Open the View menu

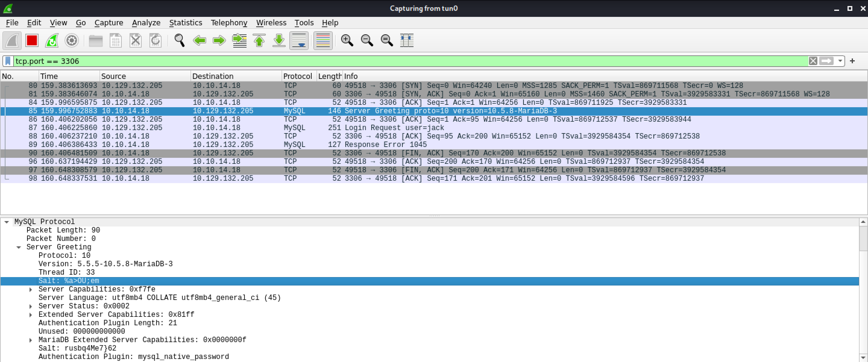pos(58,23)
